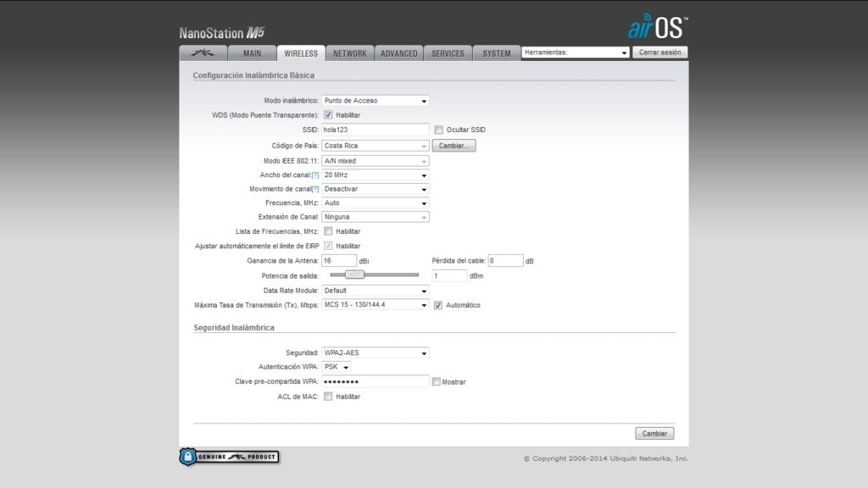Open Código de País dropdown
This screenshot has height=488, width=868.
point(375,146)
